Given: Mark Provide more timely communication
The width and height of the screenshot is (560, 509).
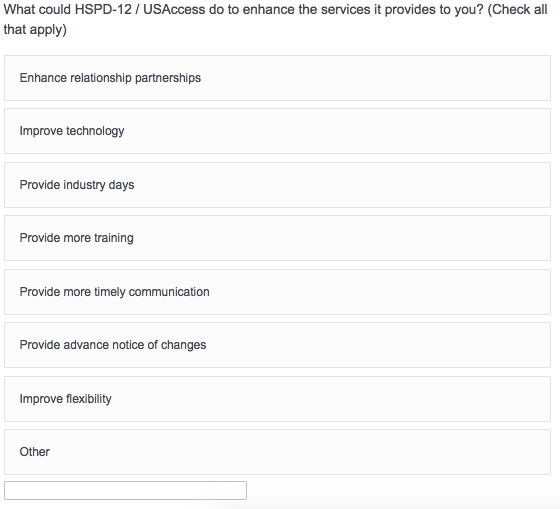Looking at the screenshot, I should point(277,292).
